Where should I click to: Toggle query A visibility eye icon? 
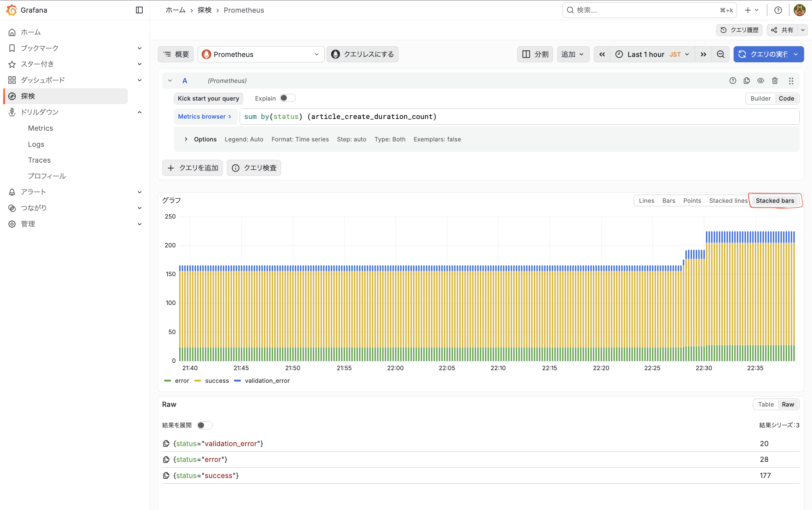click(x=760, y=81)
